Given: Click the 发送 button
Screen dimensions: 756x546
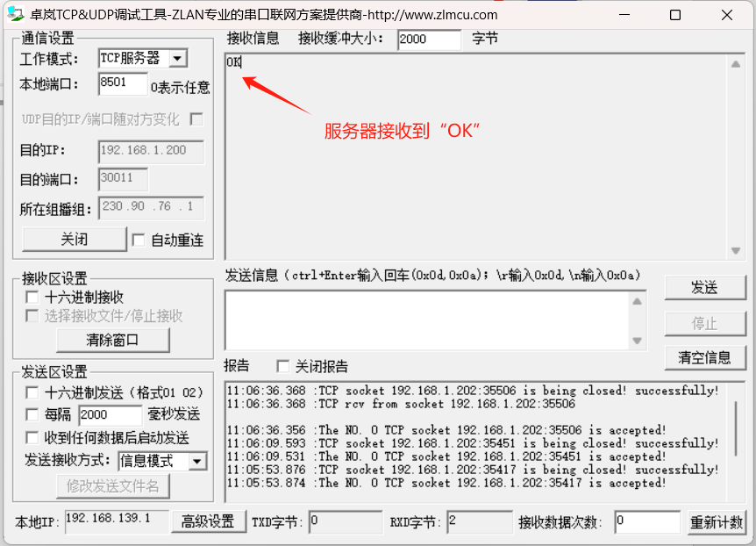Looking at the screenshot, I should point(704,288).
